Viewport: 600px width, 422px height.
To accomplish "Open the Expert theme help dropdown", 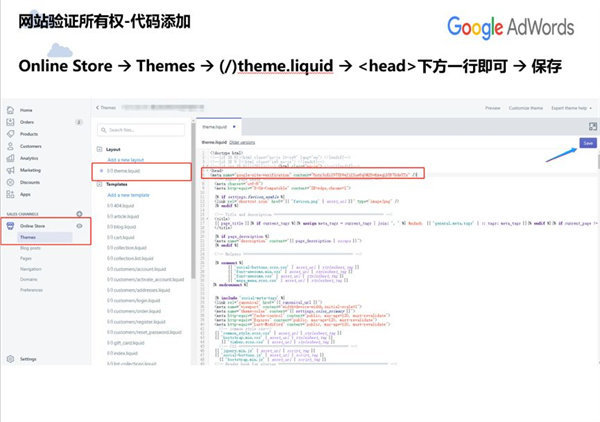I will [x=571, y=107].
